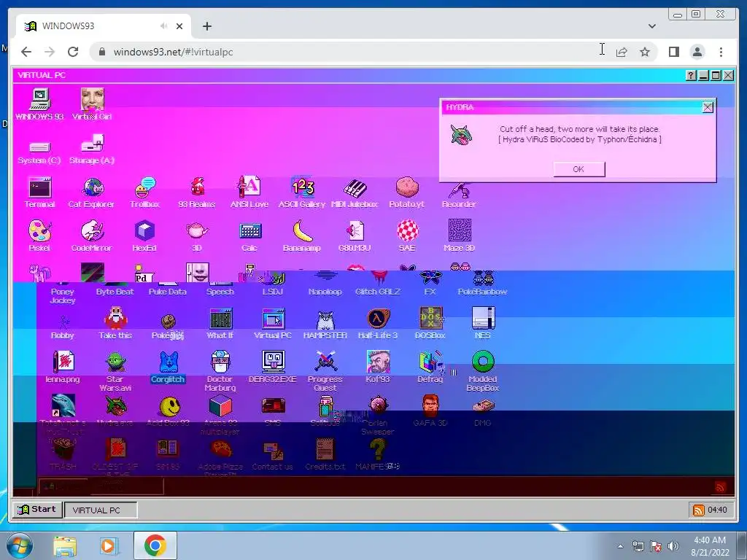Viewport: 747px width, 560px height.
Task: Launch GAFA 3D
Action: click(x=430, y=405)
